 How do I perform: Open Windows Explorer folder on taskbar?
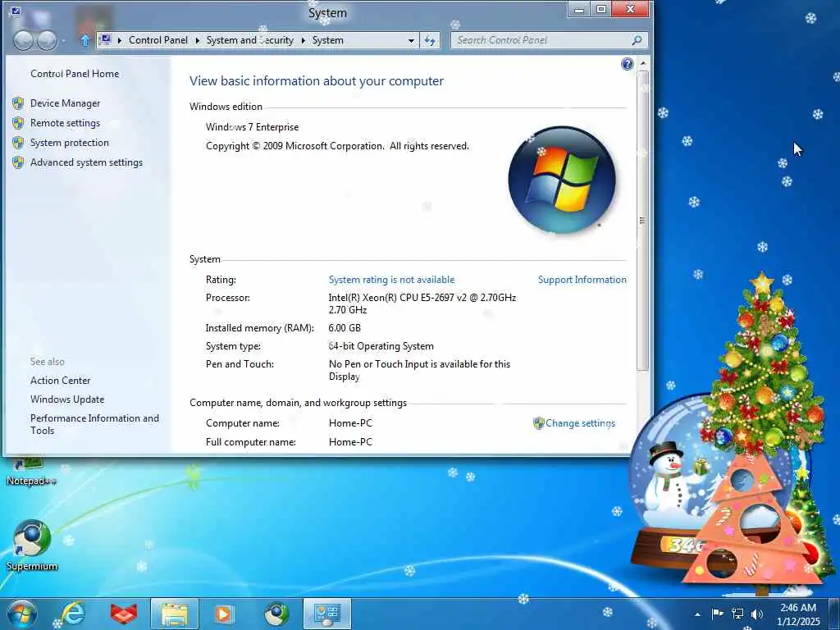click(x=175, y=614)
